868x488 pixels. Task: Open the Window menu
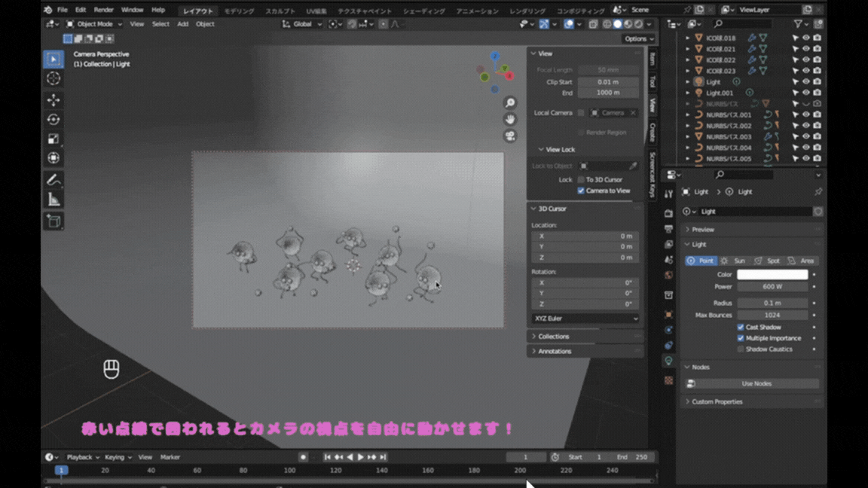click(x=132, y=10)
